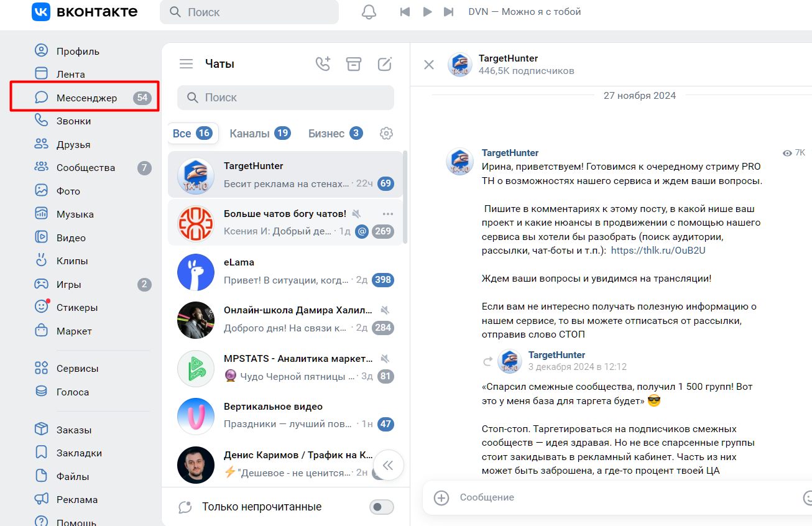Viewport: 812px width, 526px height.
Task: Open the notifications bell icon
Action: 369,12
